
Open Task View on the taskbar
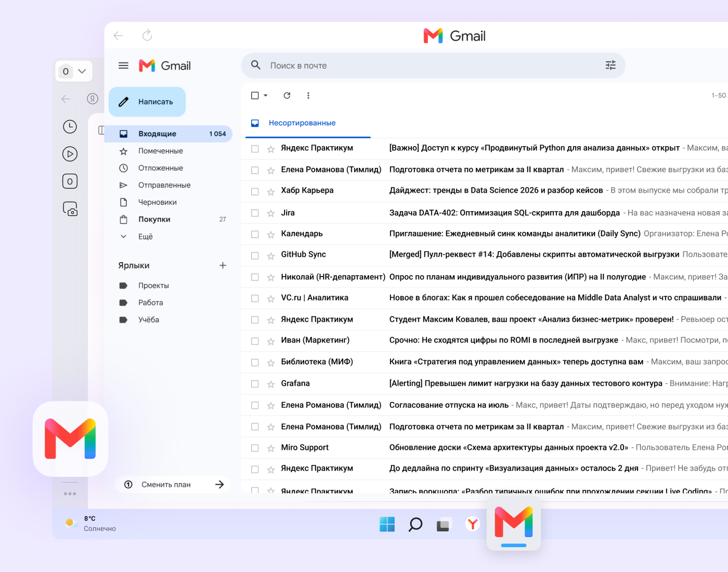(x=443, y=525)
